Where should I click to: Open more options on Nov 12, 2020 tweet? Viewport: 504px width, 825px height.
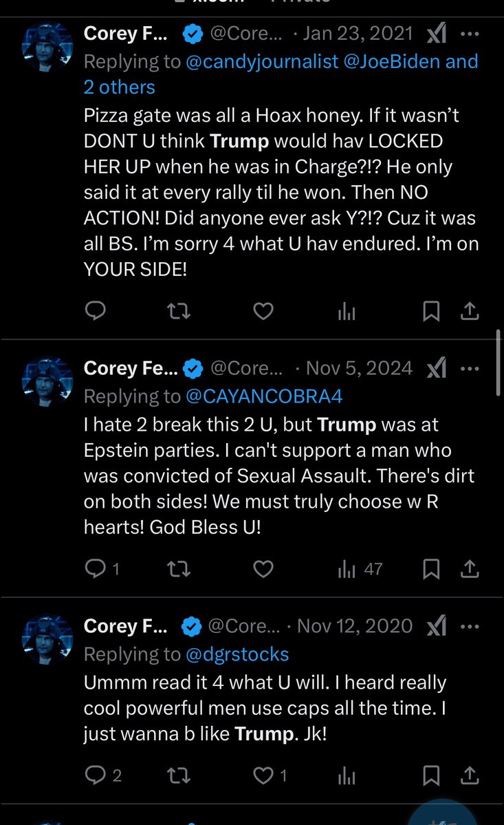pos(470,626)
